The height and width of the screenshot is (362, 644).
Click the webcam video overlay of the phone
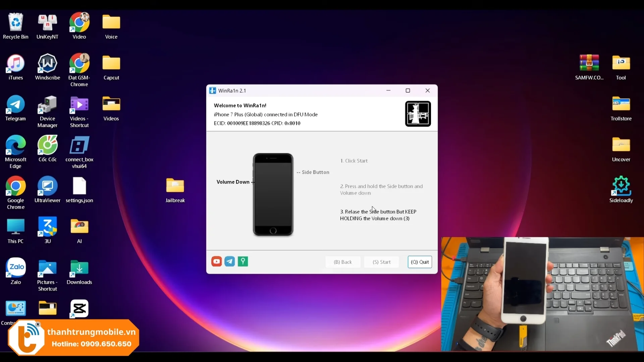tap(542, 294)
